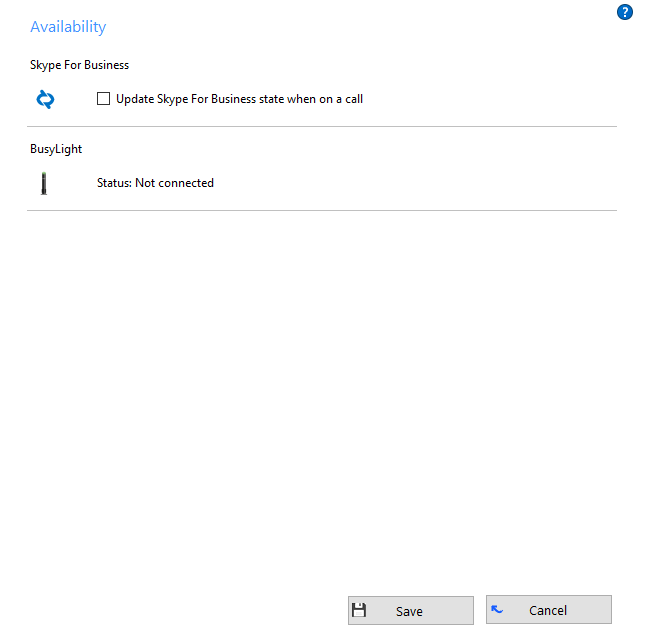Select the BusyLight section label
The image size is (650, 640).
56,149
